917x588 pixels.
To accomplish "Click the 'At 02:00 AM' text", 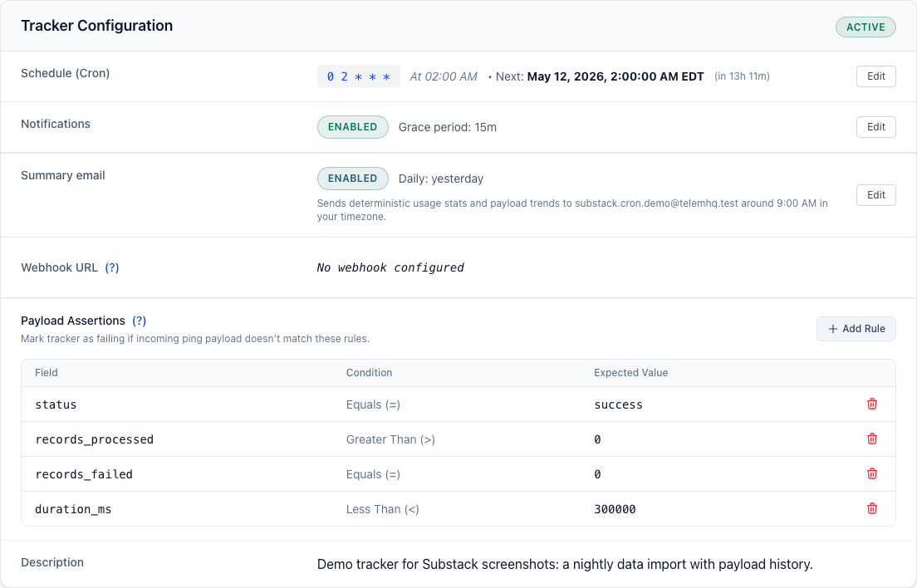I will [x=444, y=76].
